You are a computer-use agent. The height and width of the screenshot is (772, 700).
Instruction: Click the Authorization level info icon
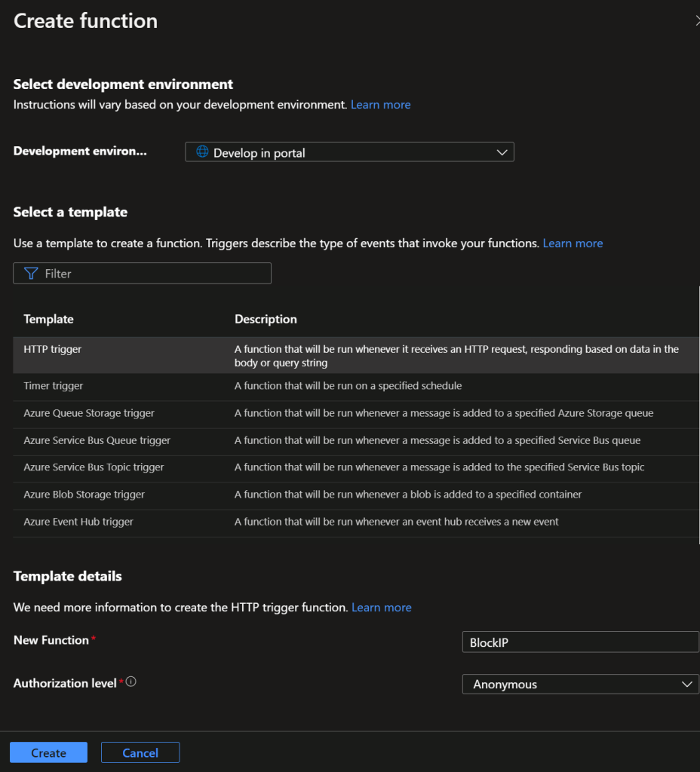coord(131,682)
